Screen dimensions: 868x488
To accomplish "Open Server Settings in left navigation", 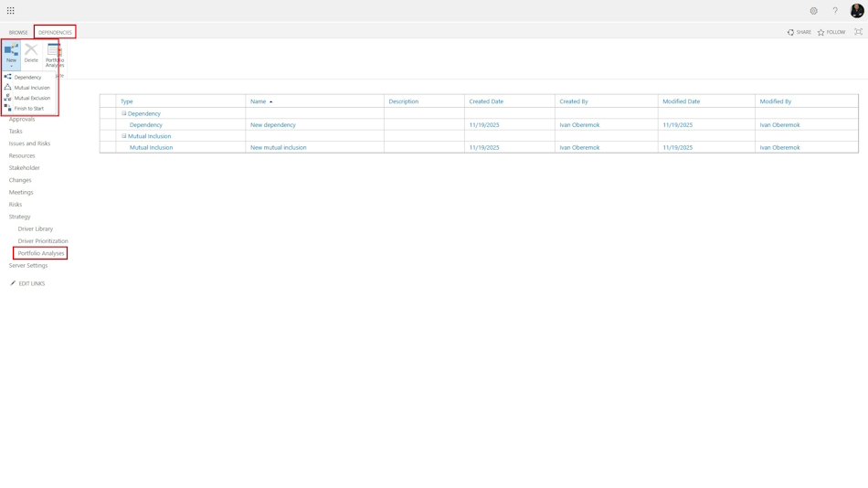I will tap(28, 265).
